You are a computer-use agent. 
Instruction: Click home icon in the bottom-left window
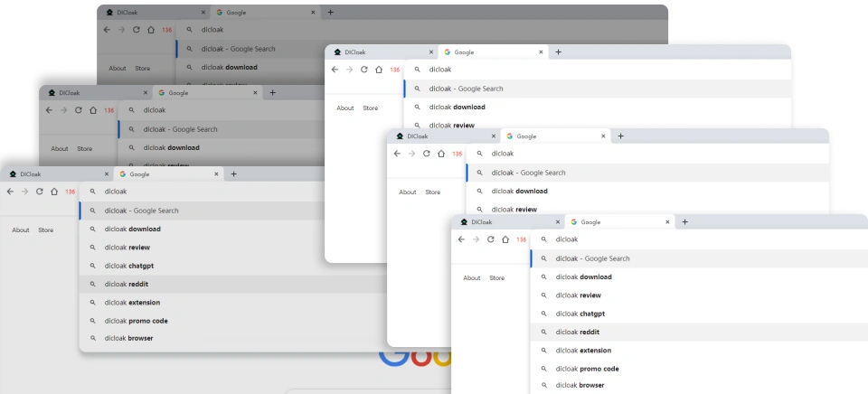[x=54, y=192]
